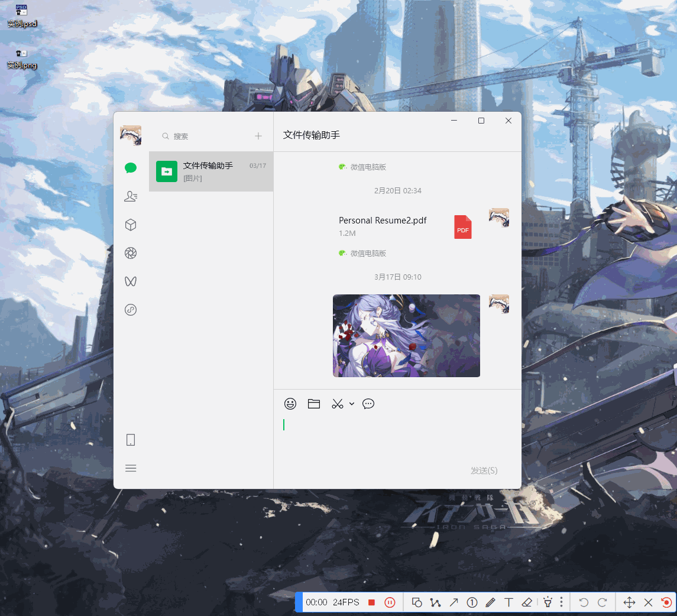Open the Channels butterfly icon

click(131, 281)
